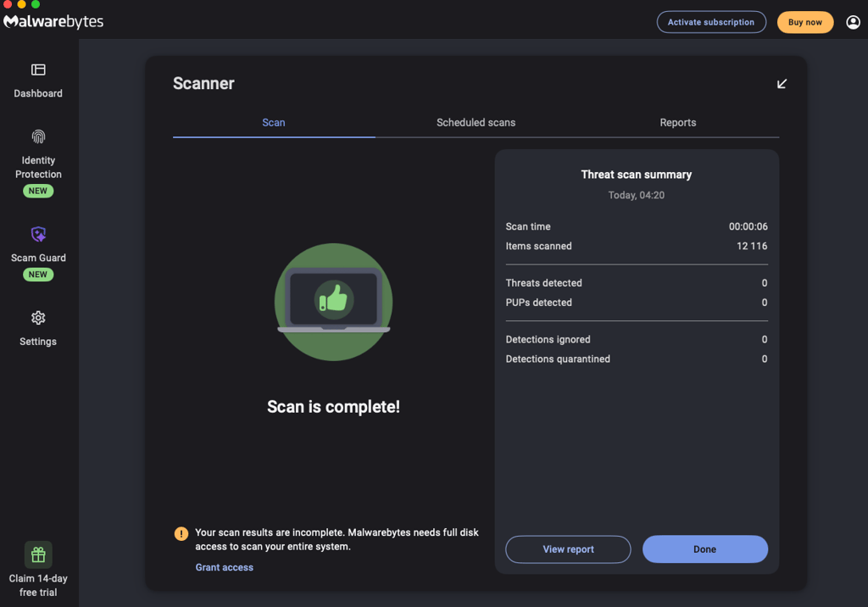The height and width of the screenshot is (607, 868).
Task: Click the Detections ignored label
Action: [548, 339]
